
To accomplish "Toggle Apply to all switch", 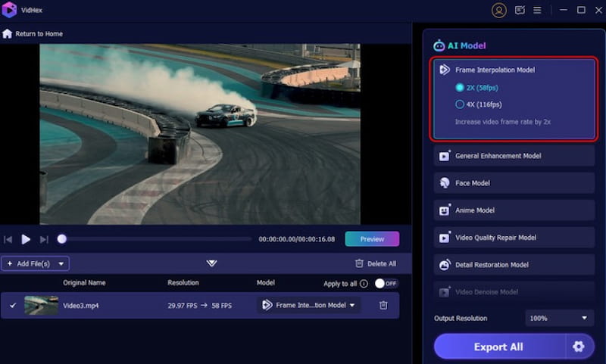I will [386, 283].
